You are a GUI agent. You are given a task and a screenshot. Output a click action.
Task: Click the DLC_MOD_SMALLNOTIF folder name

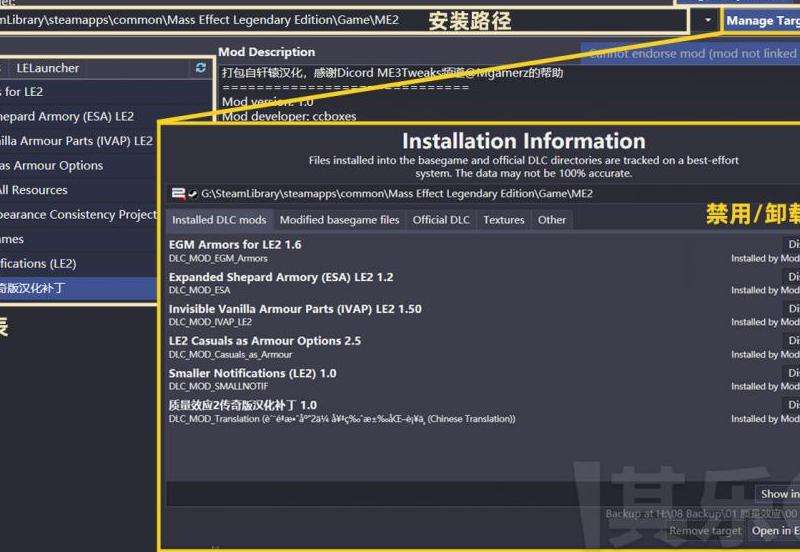tap(218, 387)
